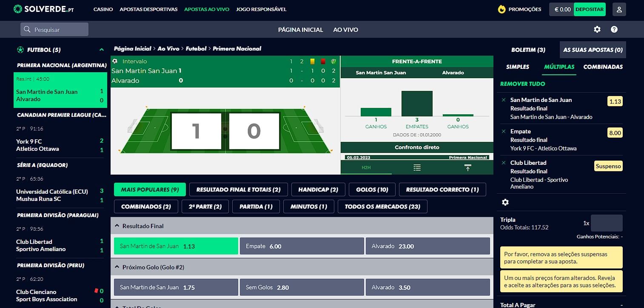This screenshot has height=308, width=644.
Task: Go to Página Inicial tab
Action: click(x=301, y=30)
